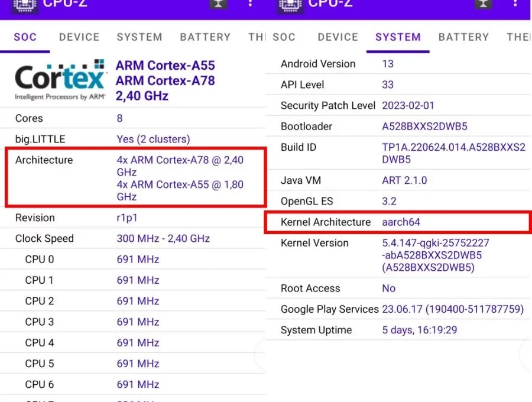Click the "Build ID" label

pos(299,147)
